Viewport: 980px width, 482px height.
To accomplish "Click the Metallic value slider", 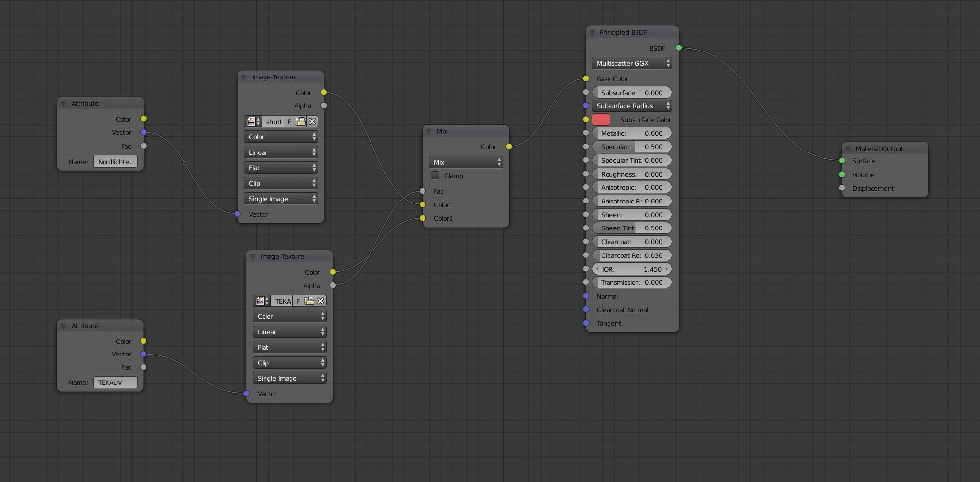I will (x=632, y=133).
